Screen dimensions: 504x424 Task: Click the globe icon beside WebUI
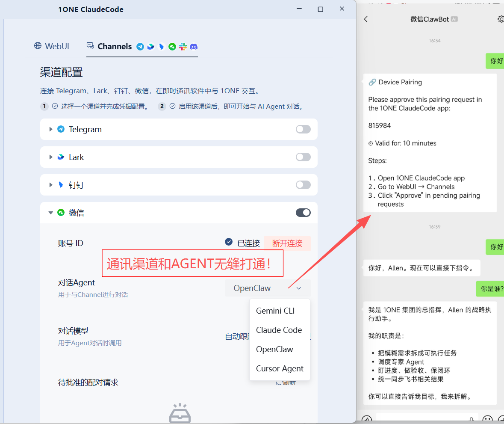[38, 46]
